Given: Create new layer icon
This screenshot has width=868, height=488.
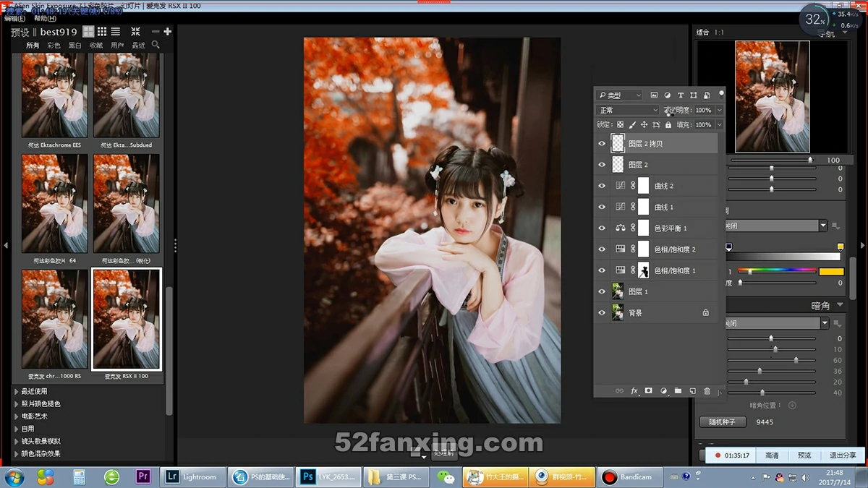Looking at the screenshot, I should pos(692,391).
